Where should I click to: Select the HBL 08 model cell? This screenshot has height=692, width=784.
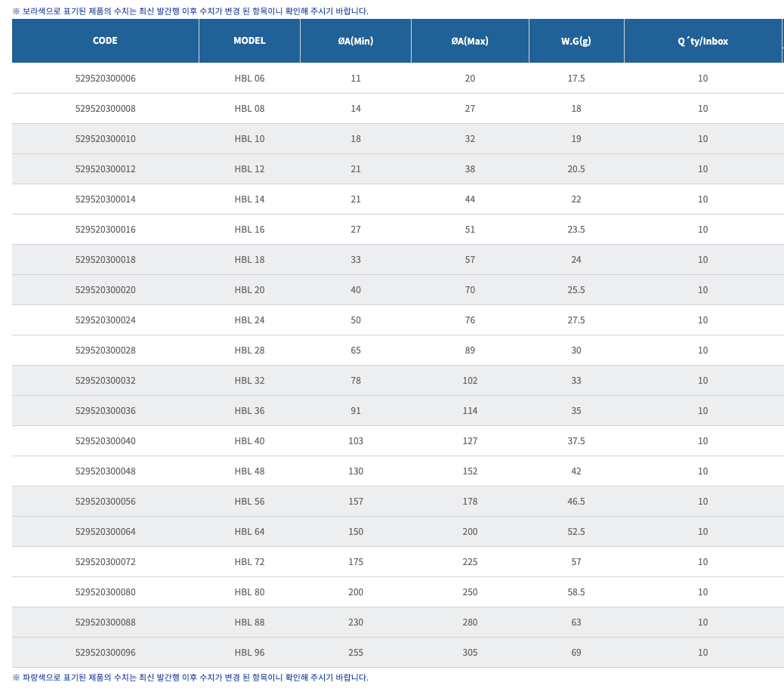249,109
